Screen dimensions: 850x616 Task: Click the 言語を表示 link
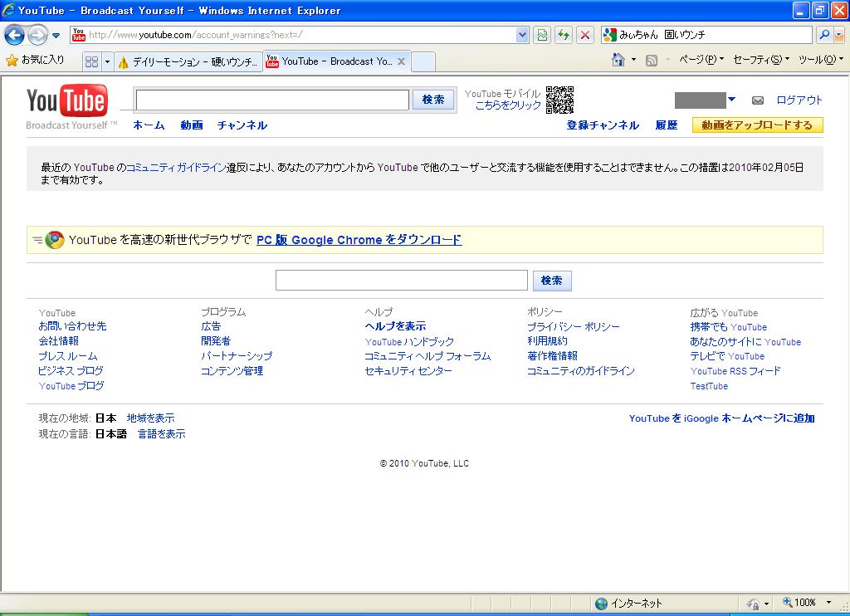coord(162,434)
